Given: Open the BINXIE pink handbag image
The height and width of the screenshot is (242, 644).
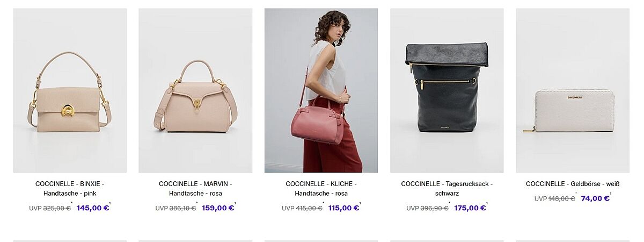Looking at the screenshot, I should (70, 90).
